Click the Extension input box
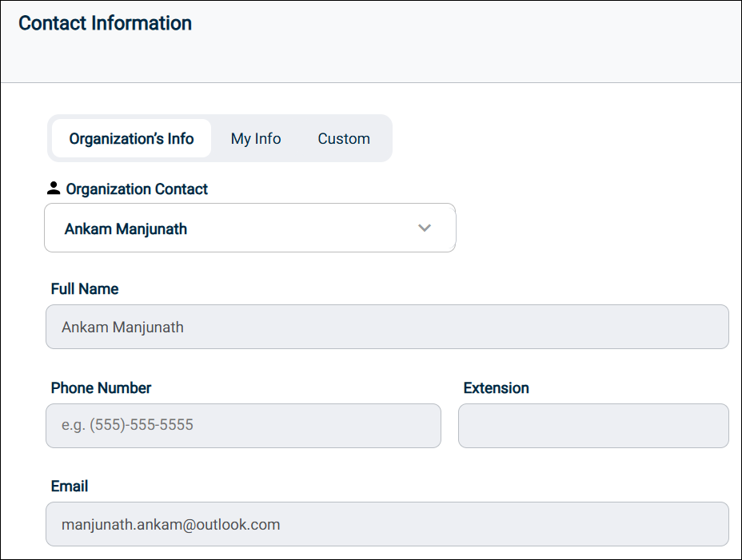Viewport: 742px width, 560px height. 593,425
